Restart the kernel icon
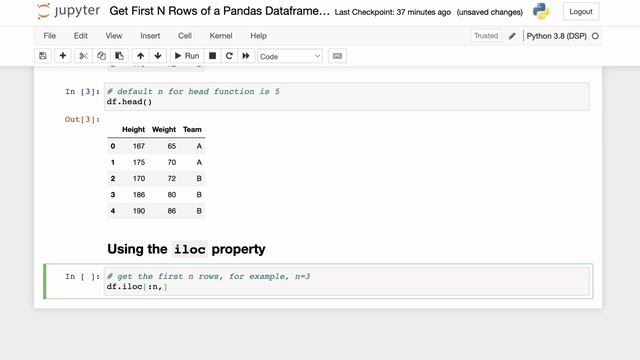This screenshot has width=640, height=360. [x=229, y=56]
